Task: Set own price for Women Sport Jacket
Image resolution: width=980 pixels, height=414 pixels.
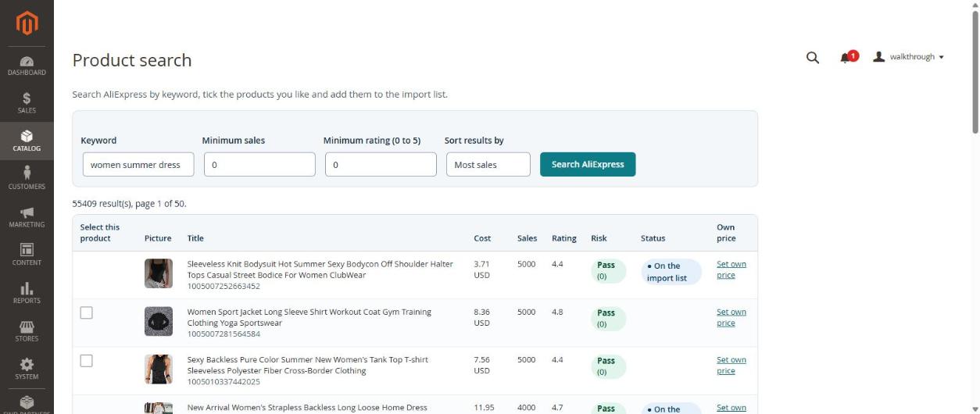Action: pyautogui.click(x=731, y=317)
